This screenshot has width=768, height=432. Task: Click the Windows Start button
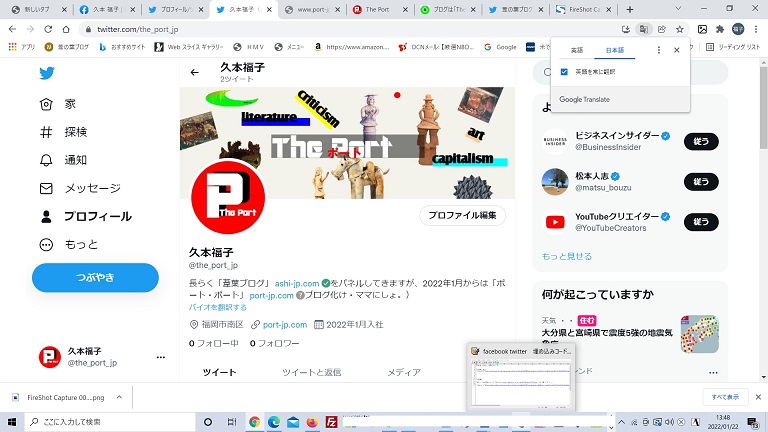12,422
